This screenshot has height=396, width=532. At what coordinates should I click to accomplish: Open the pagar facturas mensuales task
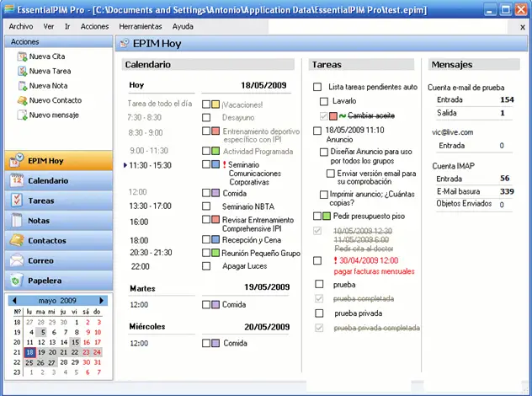374,271
